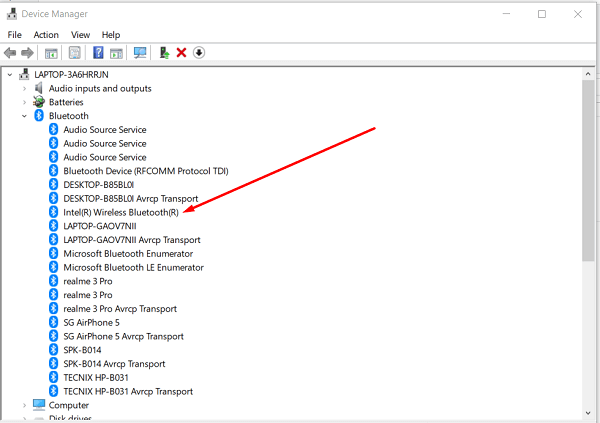Viewport: 600px width, 423px height.
Task: Open the View menu
Action: (80, 35)
